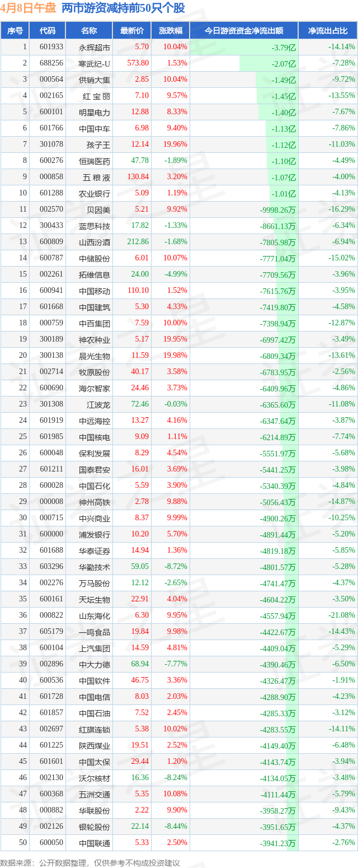Viewport: 358px width, 868px height.
Task: Select stock name 银轮股份
Action: (95, 827)
